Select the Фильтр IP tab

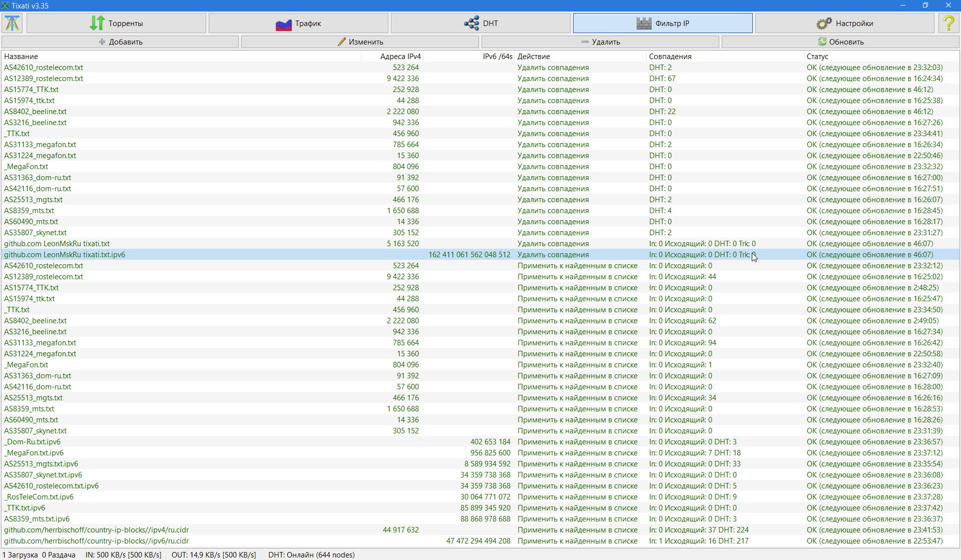pos(663,23)
